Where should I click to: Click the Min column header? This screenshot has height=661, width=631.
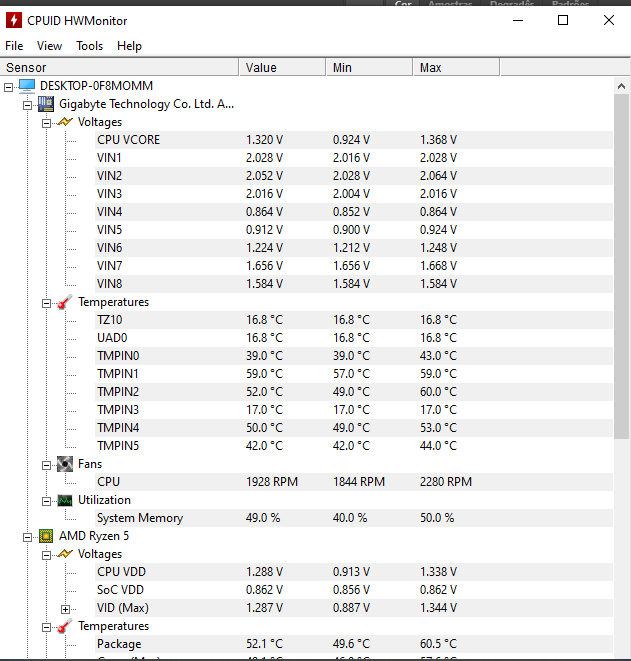(x=369, y=67)
